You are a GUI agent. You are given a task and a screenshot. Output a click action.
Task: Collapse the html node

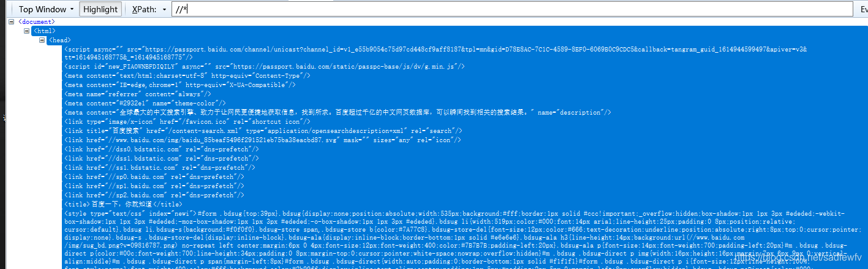[26, 31]
